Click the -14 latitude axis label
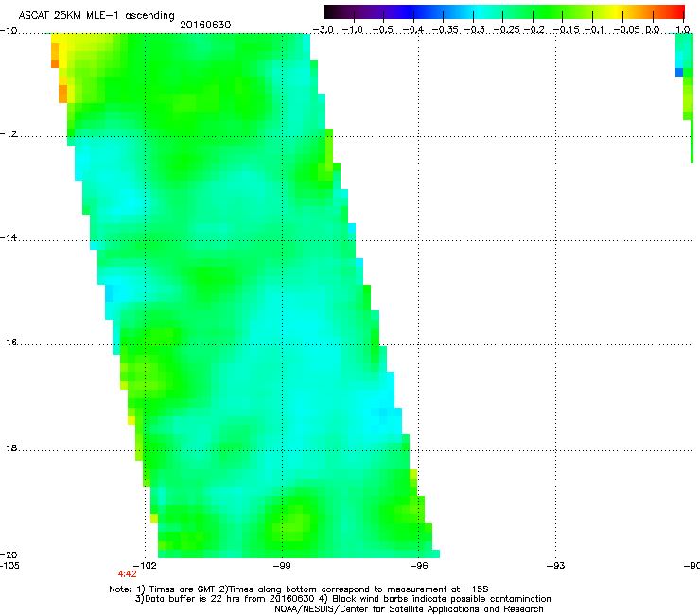The height and width of the screenshot is (615, 700). [x=9, y=237]
